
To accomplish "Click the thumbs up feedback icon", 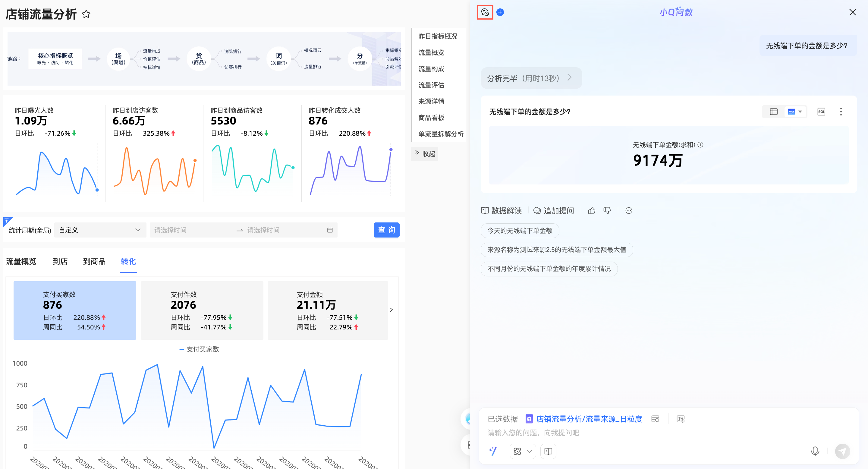I will 591,211.
